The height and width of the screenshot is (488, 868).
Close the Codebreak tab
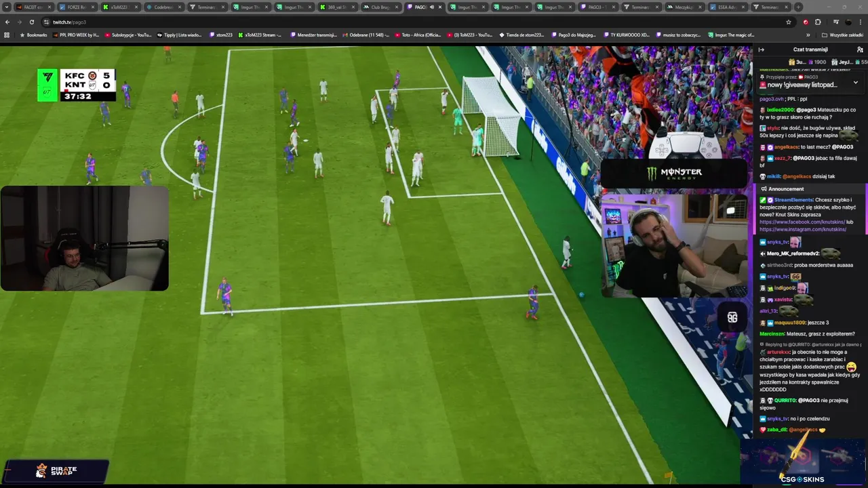[179, 7]
